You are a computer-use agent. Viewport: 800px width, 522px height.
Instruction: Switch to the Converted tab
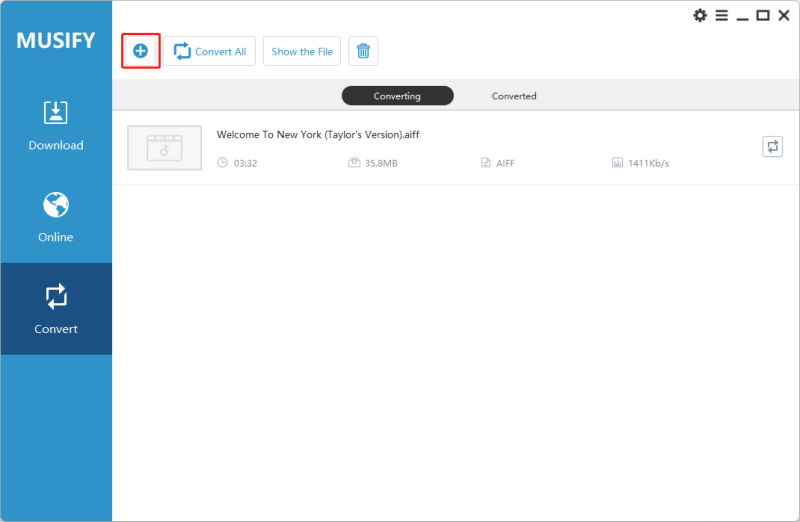point(514,96)
